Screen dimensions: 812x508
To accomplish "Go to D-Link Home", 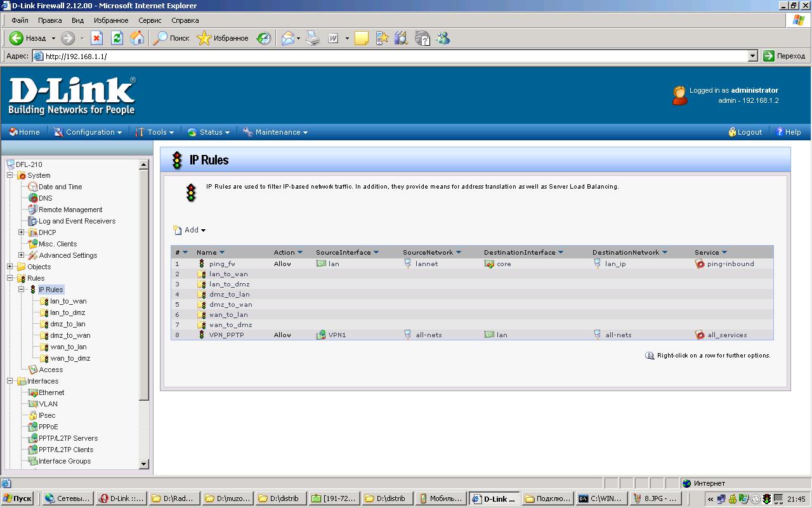I will pyautogui.click(x=24, y=132).
